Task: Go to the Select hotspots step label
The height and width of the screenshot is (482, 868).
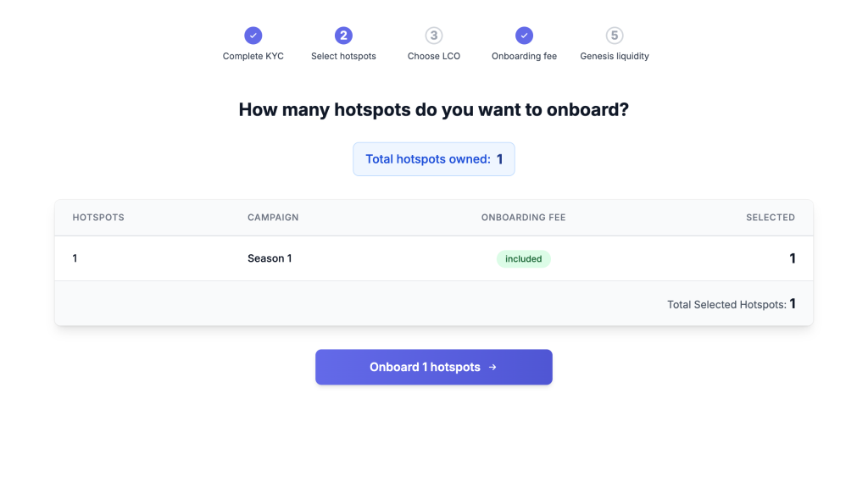Action: [x=343, y=56]
